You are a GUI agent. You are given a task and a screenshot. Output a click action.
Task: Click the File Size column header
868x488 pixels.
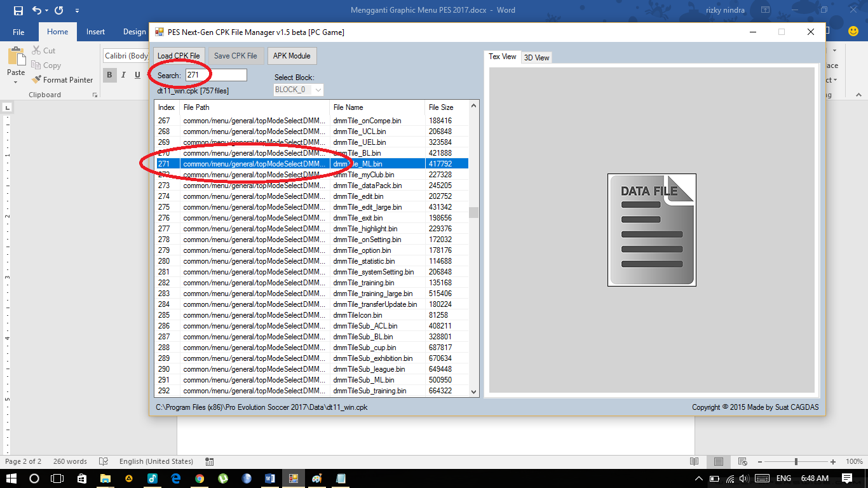(x=447, y=107)
